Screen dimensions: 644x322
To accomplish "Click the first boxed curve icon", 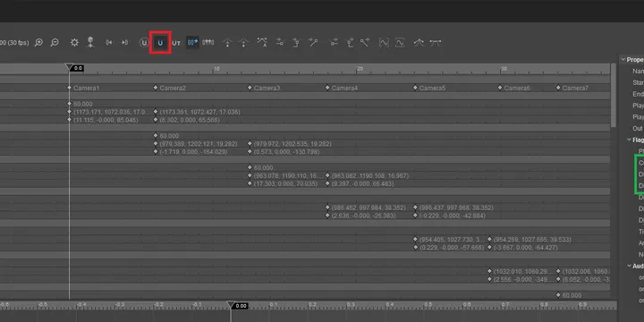I will [384, 42].
